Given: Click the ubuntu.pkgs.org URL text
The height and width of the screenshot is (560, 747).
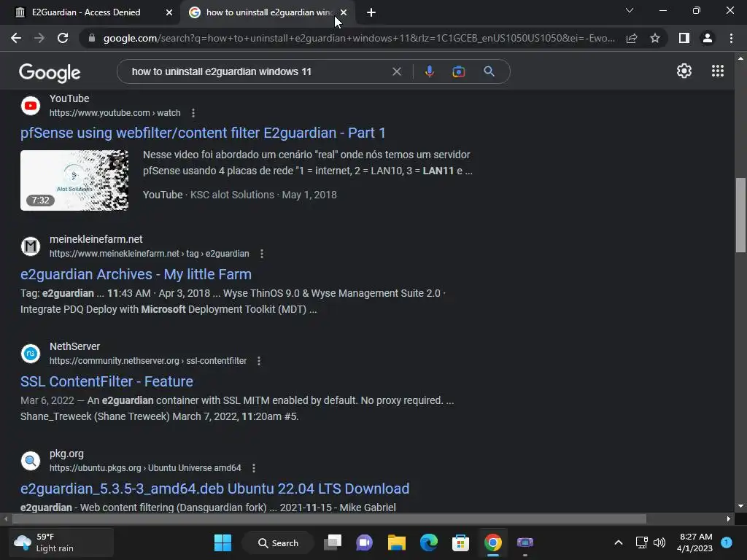Looking at the screenshot, I should click(x=145, y=468).
